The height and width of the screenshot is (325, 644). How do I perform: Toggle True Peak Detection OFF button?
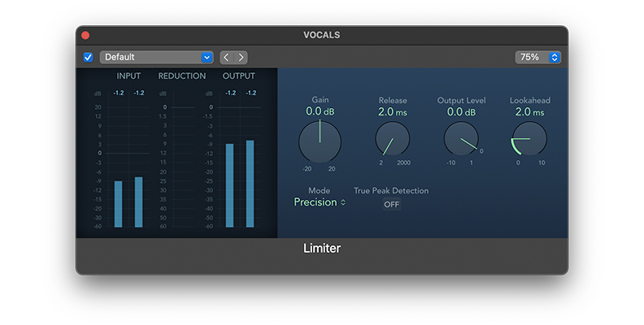click(391, 205)
